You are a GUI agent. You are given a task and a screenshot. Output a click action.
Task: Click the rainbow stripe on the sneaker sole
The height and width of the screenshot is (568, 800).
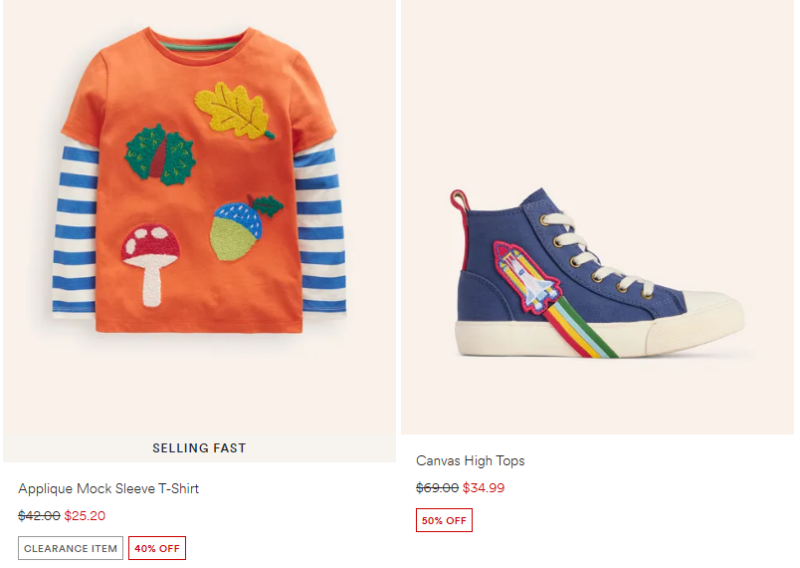click(582, 328)
